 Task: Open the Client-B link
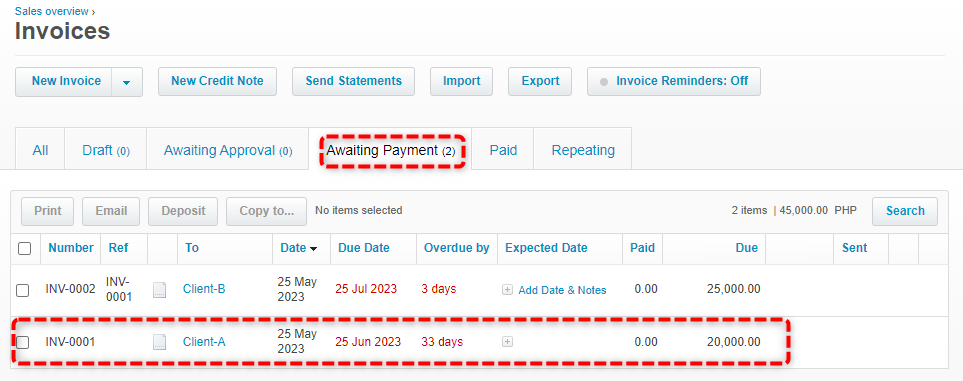point(204,289)
